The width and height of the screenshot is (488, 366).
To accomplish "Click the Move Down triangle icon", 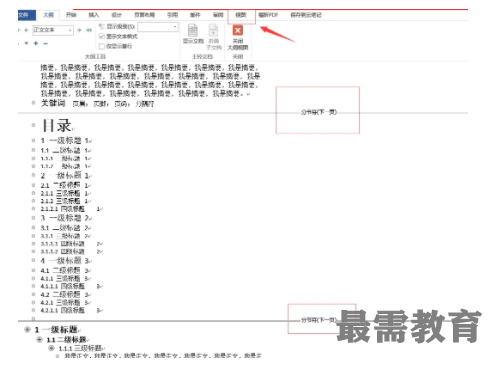I will coord(26,43).
